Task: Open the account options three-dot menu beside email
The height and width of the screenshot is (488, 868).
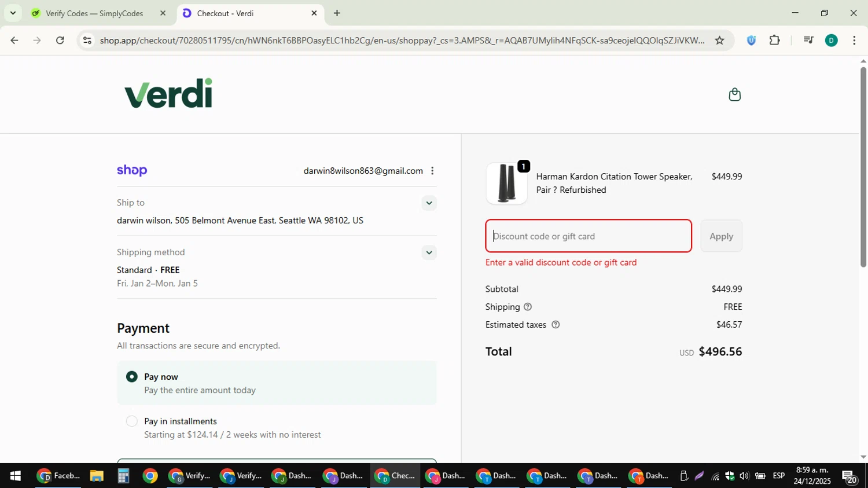Action: point(432,171)
